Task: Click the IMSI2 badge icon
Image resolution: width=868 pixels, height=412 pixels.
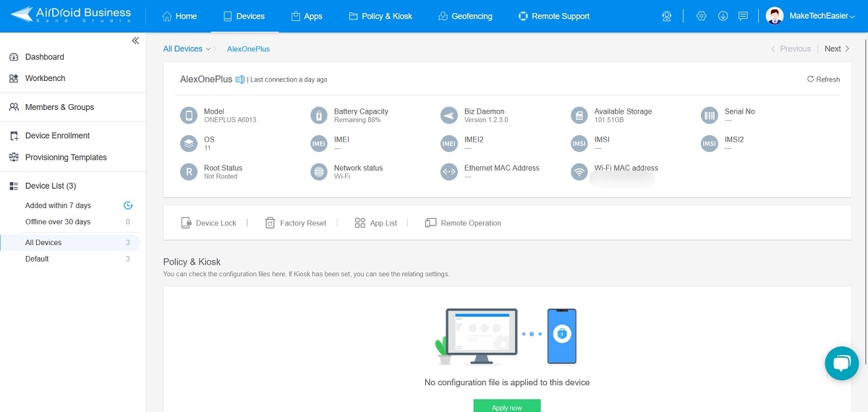Action: (x=710, y=143)
